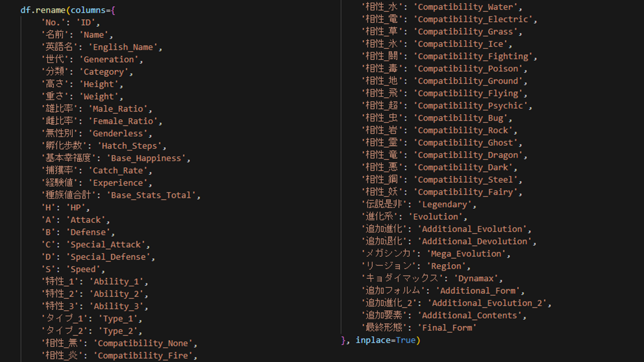Click 'Compatibility_Water' string
The height and width of the screenshot is (362, 644).
point(465,7)
